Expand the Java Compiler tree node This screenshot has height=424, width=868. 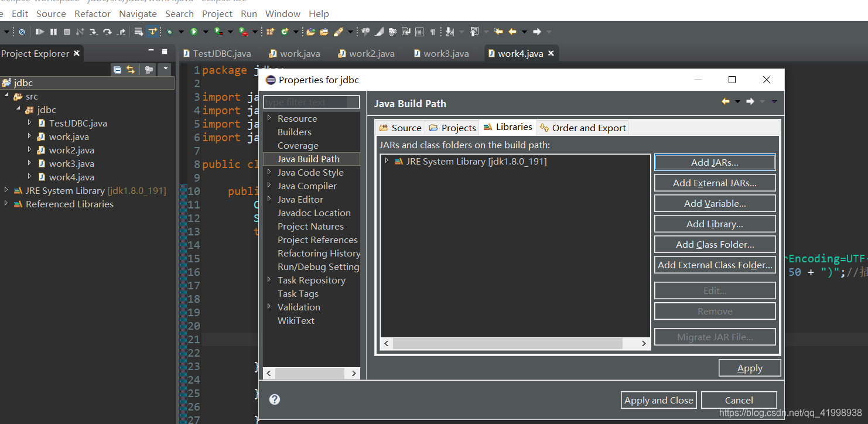[269, 186]
